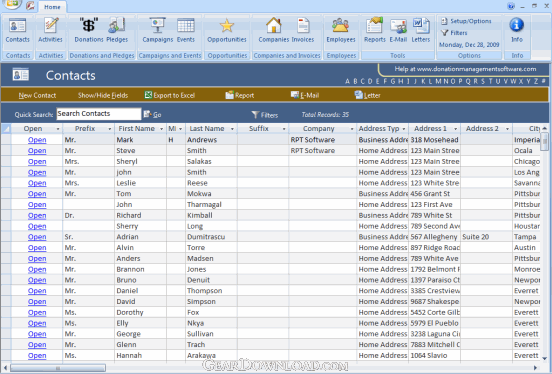Expand the Address Type column dropdown
Screen dimensions: 552x374
(404, 129)
